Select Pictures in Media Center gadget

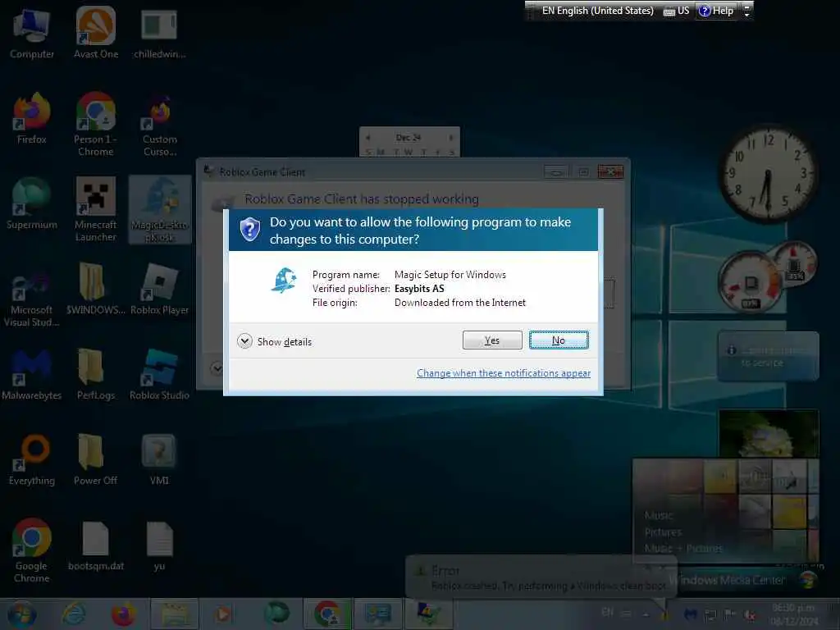[x=663, y=532]
